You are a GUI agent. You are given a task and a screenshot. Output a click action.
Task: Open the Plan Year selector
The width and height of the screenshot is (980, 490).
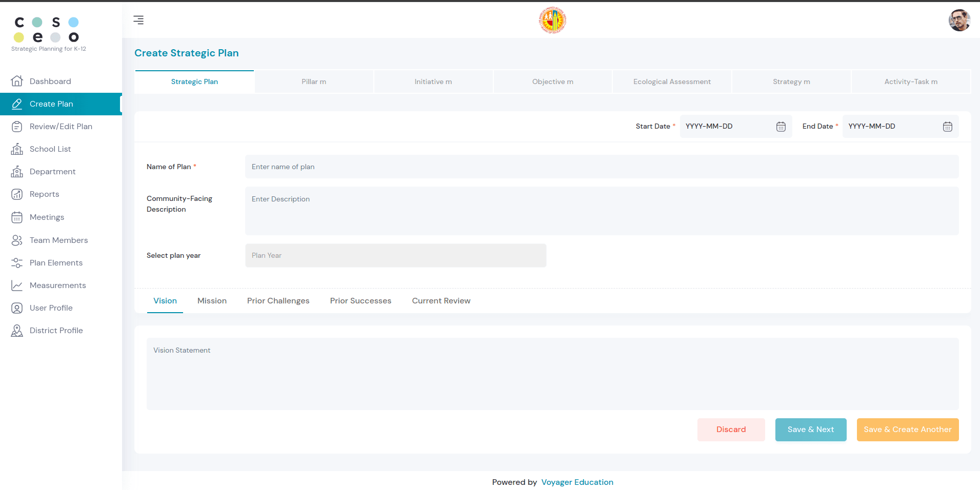click(x=395, y=255)
